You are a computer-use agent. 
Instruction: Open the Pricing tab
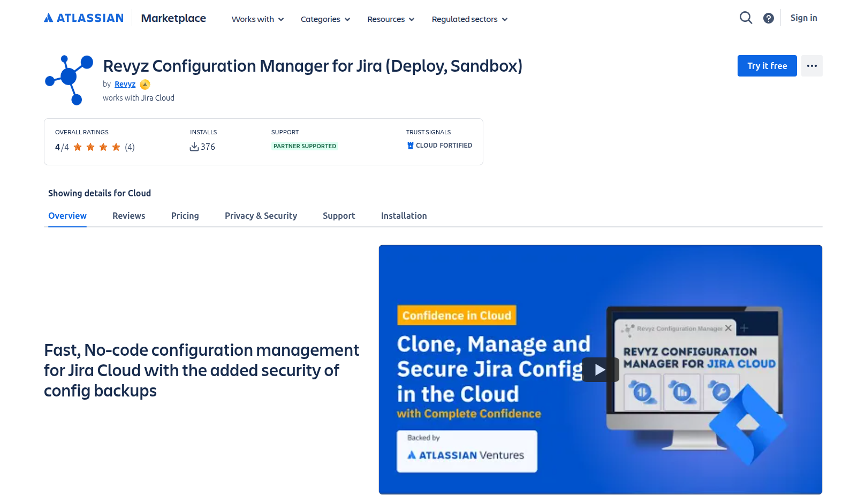tap(185, 216)
